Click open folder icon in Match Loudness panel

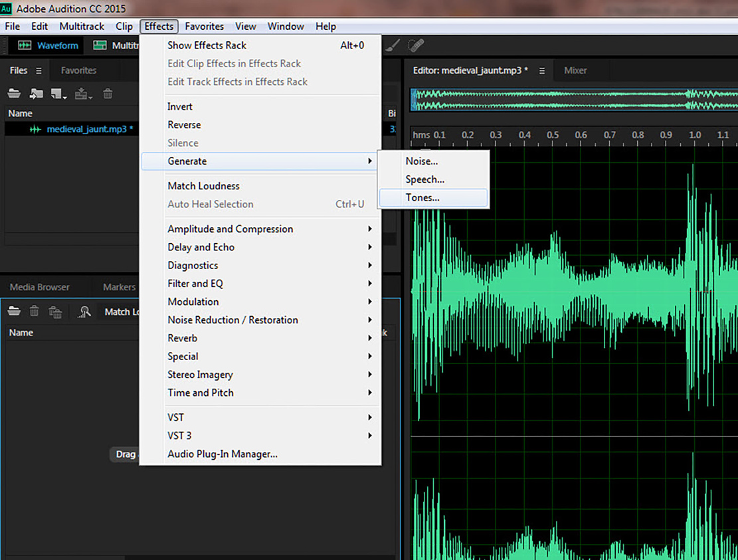[x=14, y=311]
